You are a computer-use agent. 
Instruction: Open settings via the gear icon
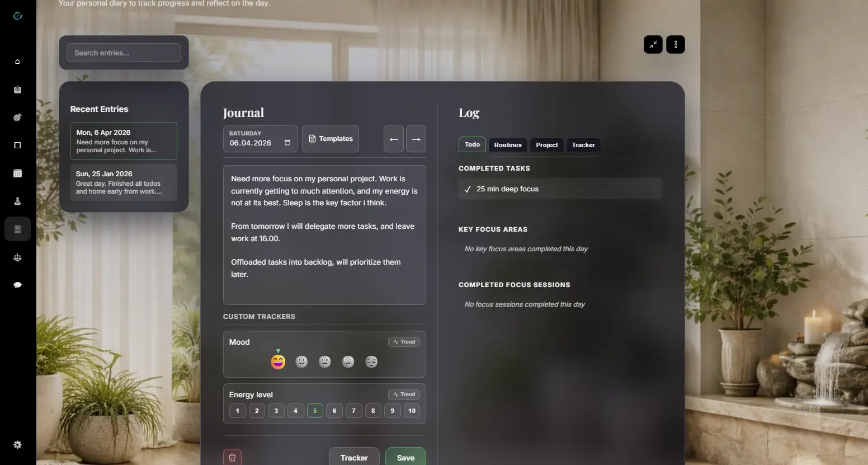click(17, 444)
